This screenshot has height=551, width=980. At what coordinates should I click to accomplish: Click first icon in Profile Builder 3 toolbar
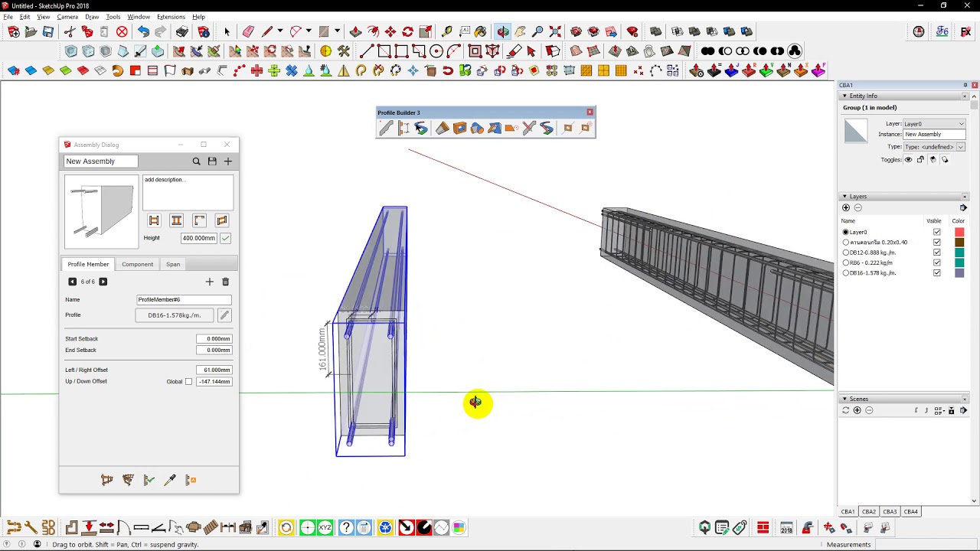(386, 128)
